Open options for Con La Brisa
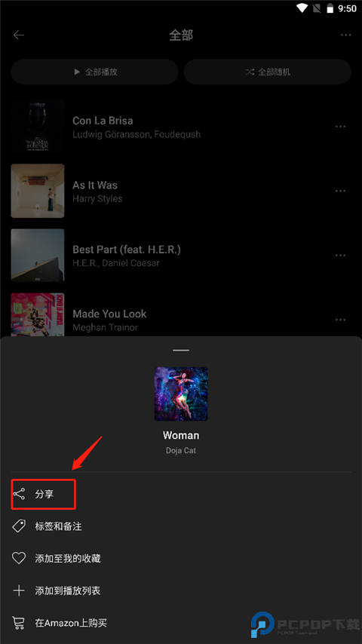The image size is (362, 644). (x=341, y=127)
